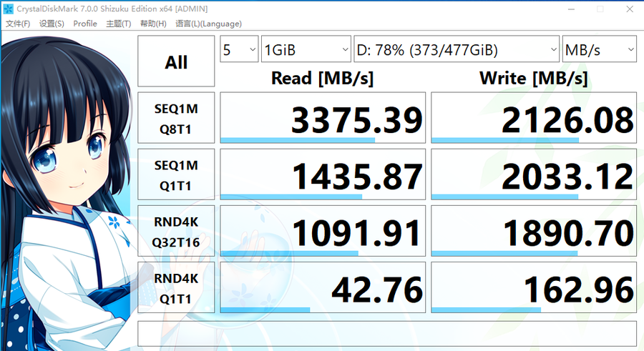The height and width of the screenshot is (351, 644).
Task: Launch the RND4K Q1T1 benchmark
Action: 176,287
